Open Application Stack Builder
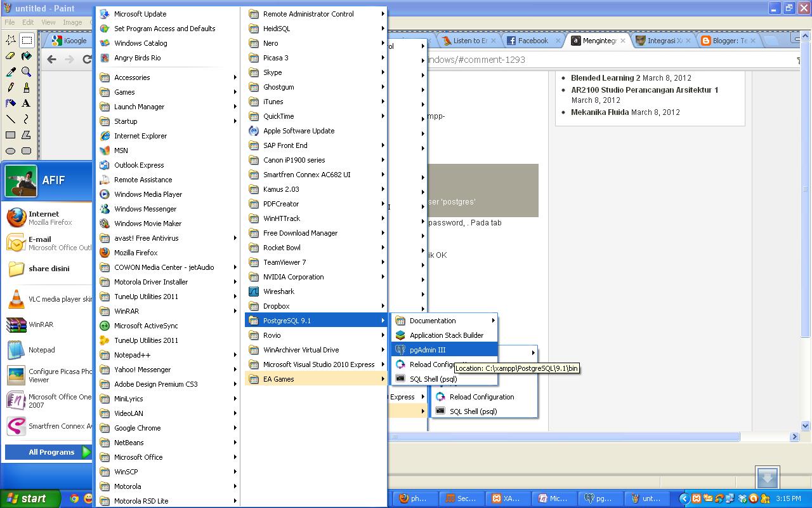 click(444, 335)
